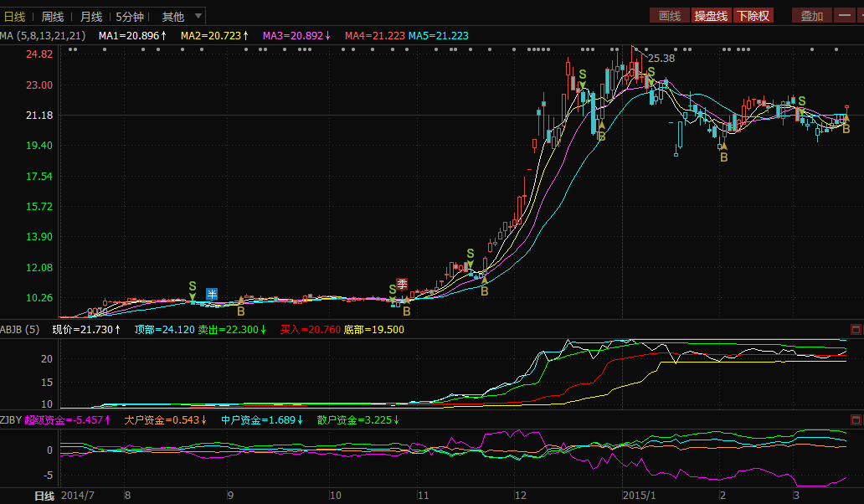This screenshot has height=504, width=864.
Task: Click the 10.26 price axis label
Action: coord(39,297)
